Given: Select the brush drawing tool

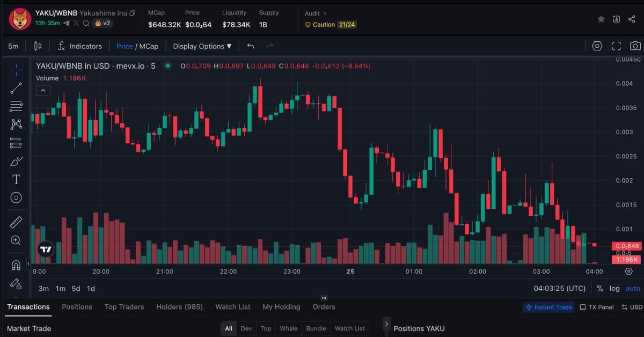Looking at the screenshot, I should click(x=16, y=161).
